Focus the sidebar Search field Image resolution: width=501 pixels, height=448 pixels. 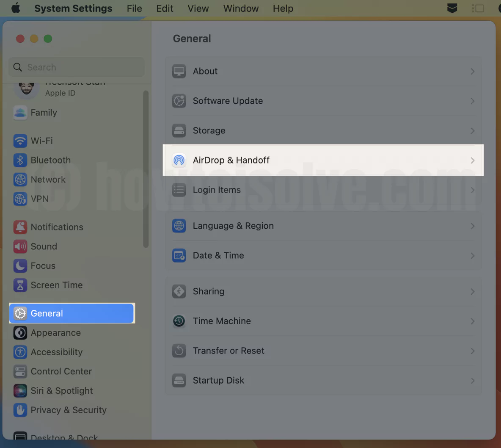pos(77,67)
